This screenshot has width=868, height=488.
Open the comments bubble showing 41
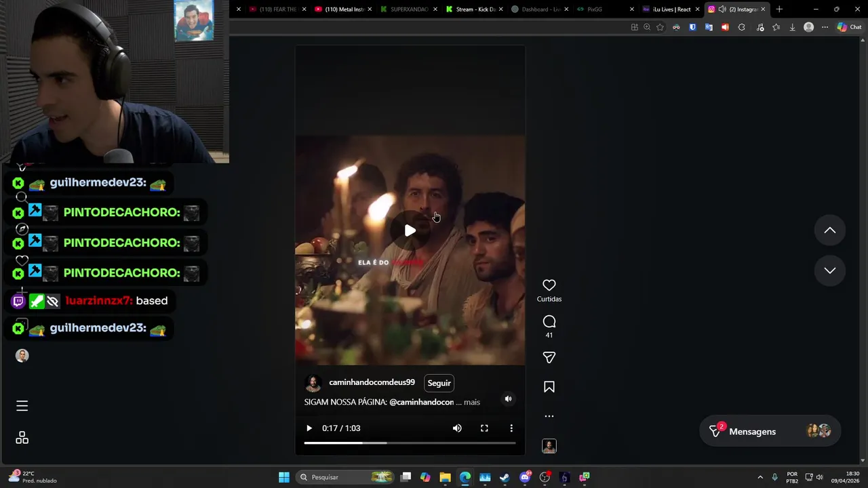pyautogui.click(x=549, y=322)
